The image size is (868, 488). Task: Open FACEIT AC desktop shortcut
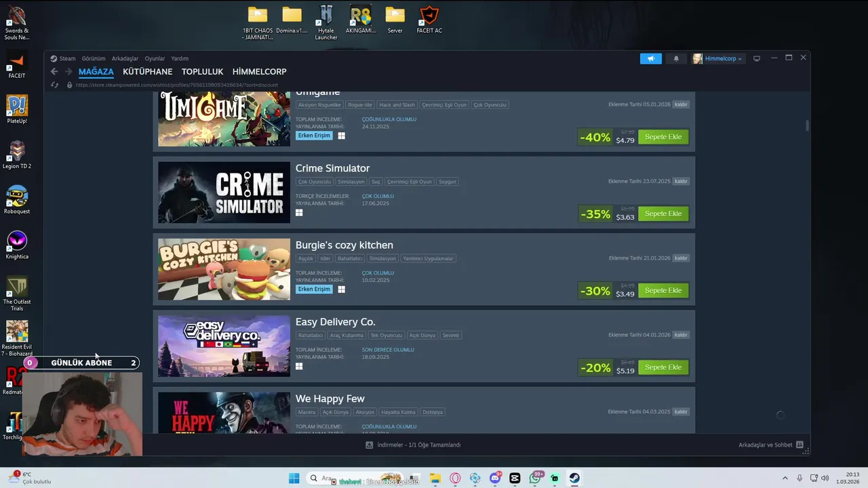tap(429, 20)
